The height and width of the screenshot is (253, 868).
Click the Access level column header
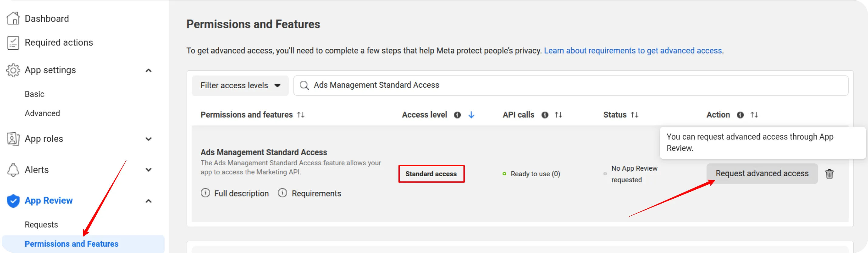click(x=425, y=115)
